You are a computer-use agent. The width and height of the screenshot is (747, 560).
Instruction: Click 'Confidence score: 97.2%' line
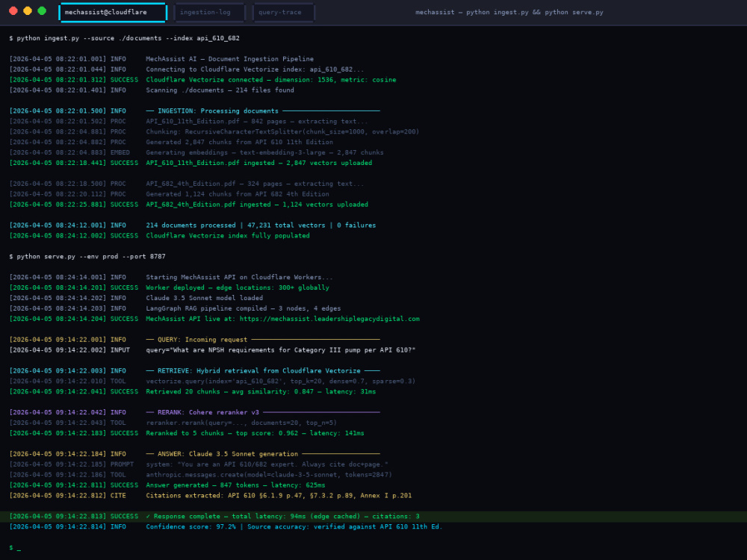[x=226, y=527]
